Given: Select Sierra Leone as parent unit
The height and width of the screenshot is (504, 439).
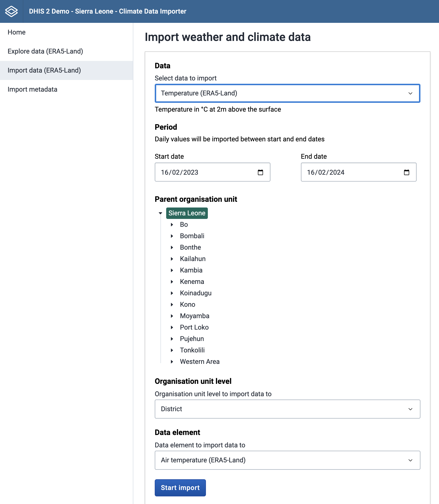Looking at the screenshot, I should (x=187, y=213).
